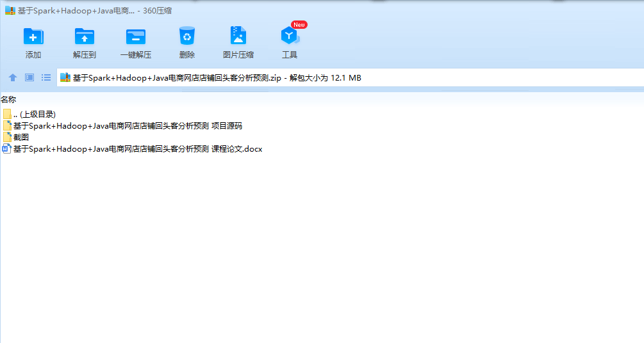Image resolution: width=644 pixels, height=343 pixels.
Task: Click the folder icon of 上级目录
Action: [x=7, y=114]
